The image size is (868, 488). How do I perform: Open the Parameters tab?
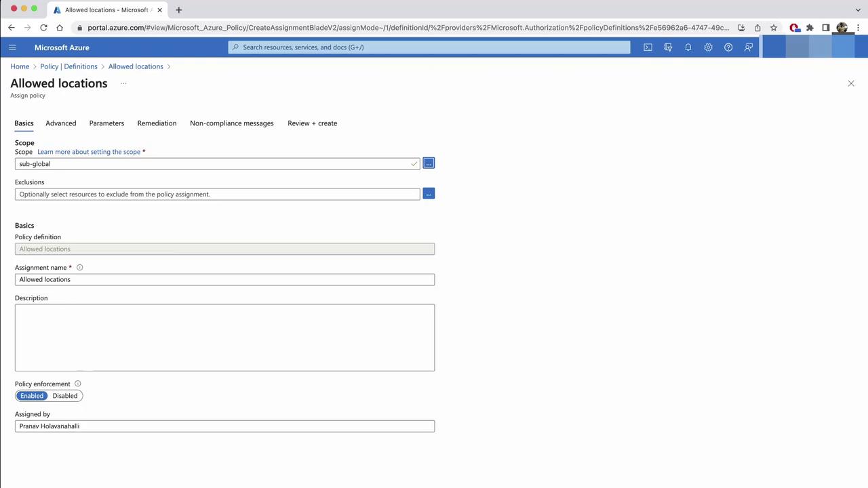(x=106, y=123)
